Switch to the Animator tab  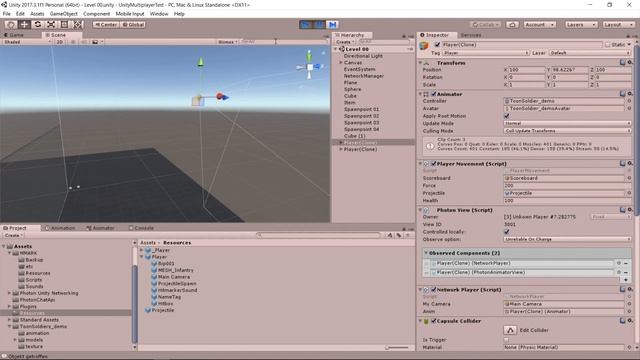point(100,228)
